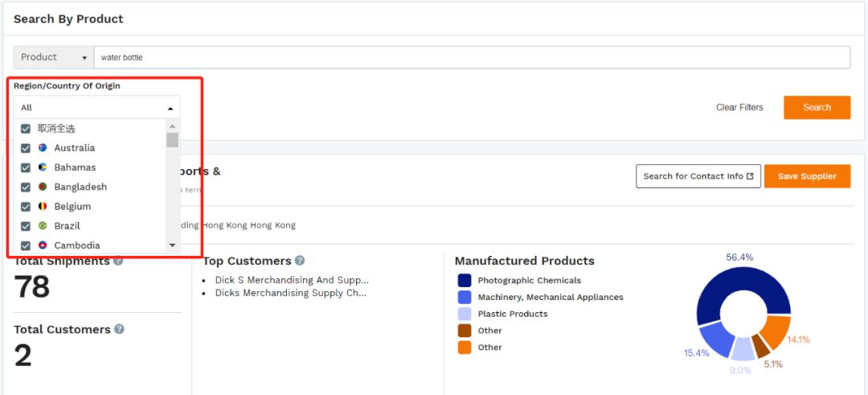Click the Australia flag icon
This screenshot has height=395, width=868.
43,148
